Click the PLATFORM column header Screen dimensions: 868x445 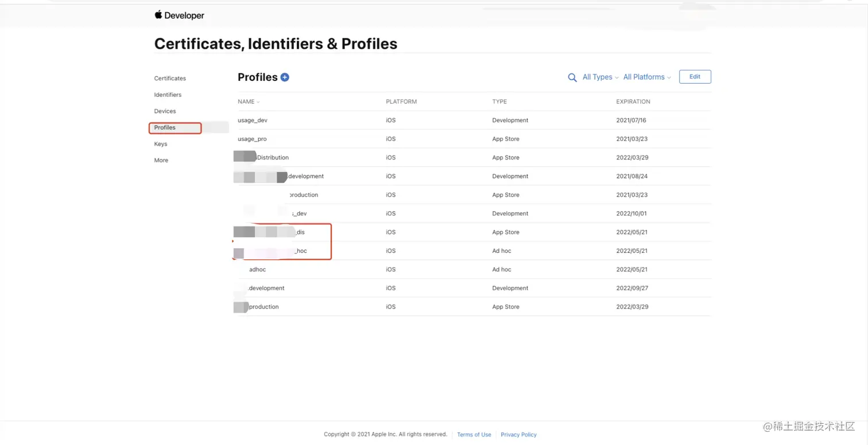point(401,102)
